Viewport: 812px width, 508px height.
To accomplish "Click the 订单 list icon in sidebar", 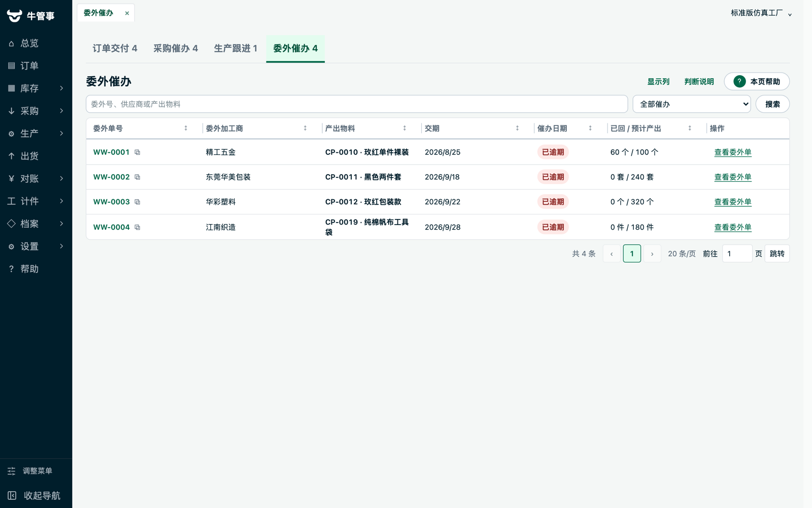I will 11,66.
